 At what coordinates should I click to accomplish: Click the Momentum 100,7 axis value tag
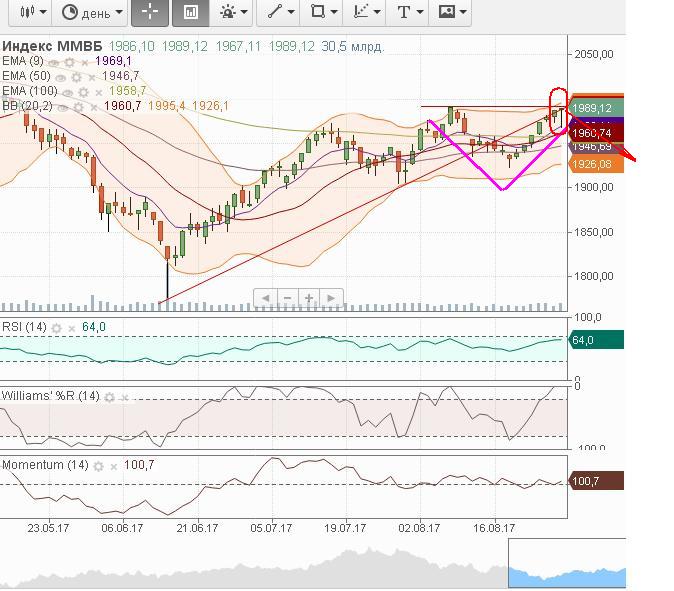[596, 481]
